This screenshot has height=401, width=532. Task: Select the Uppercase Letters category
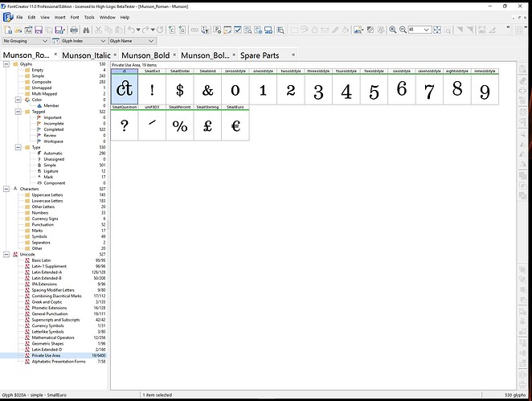47,195
